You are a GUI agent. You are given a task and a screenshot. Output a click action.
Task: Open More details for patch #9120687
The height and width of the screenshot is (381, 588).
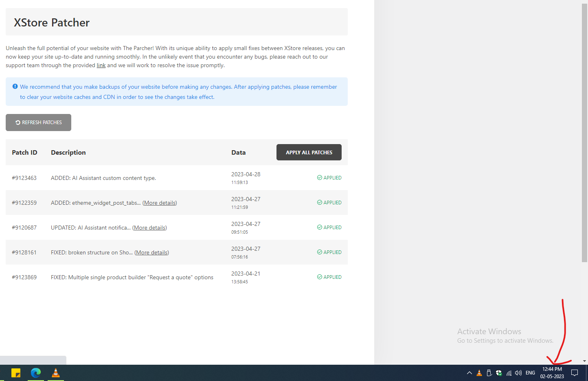coord(149,228)
